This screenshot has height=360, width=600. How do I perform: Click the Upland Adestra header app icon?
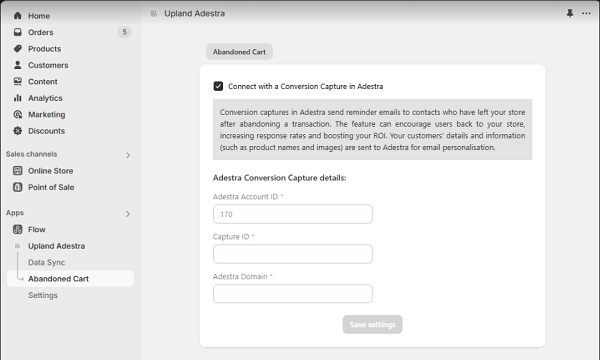pyautogui.click(x=154, y=13)
